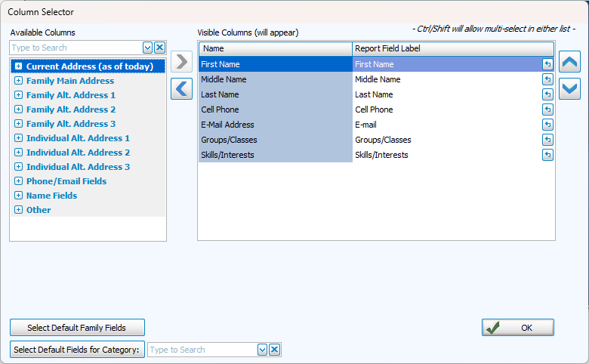
Task: Click the move right arrow to add column
Action: tap(182, 62)
